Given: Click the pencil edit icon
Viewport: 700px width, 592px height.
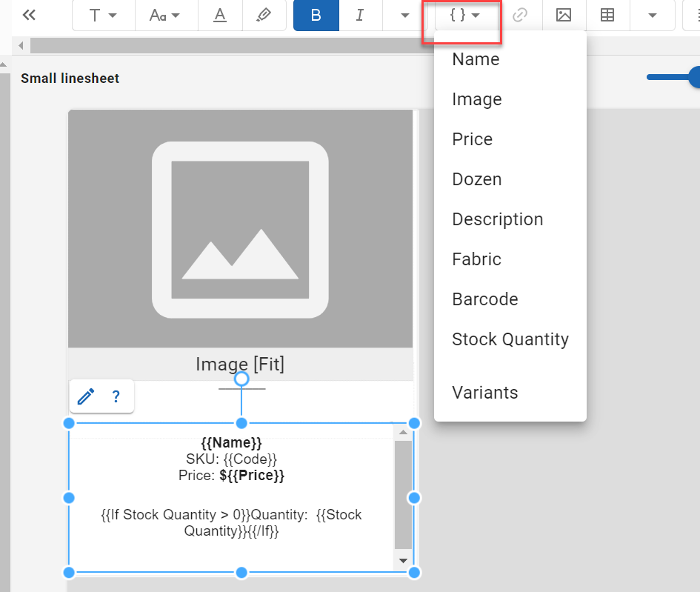Looking at the screenshot, I should 86,396.
